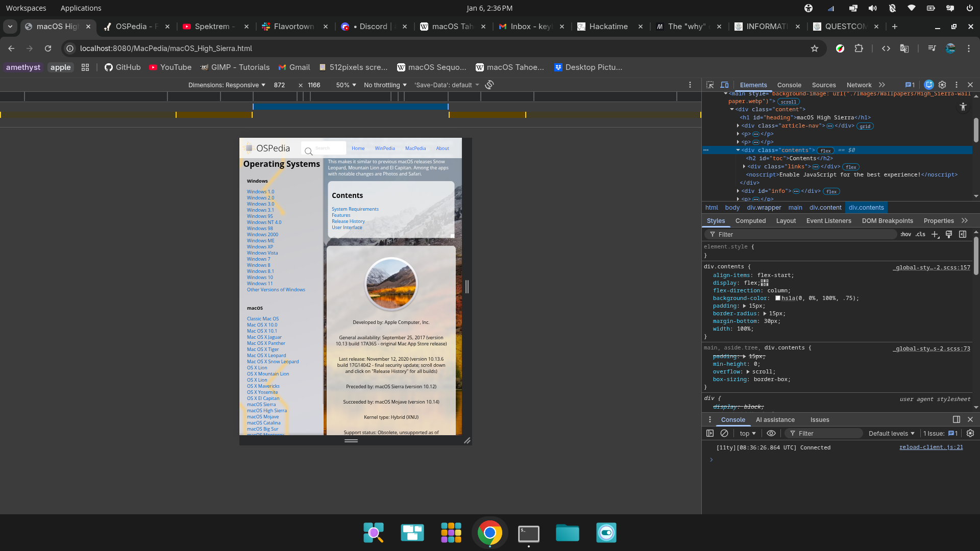Switch to the Network tab
This screenshot has width=980, height=551.
[x=859, y=85]
